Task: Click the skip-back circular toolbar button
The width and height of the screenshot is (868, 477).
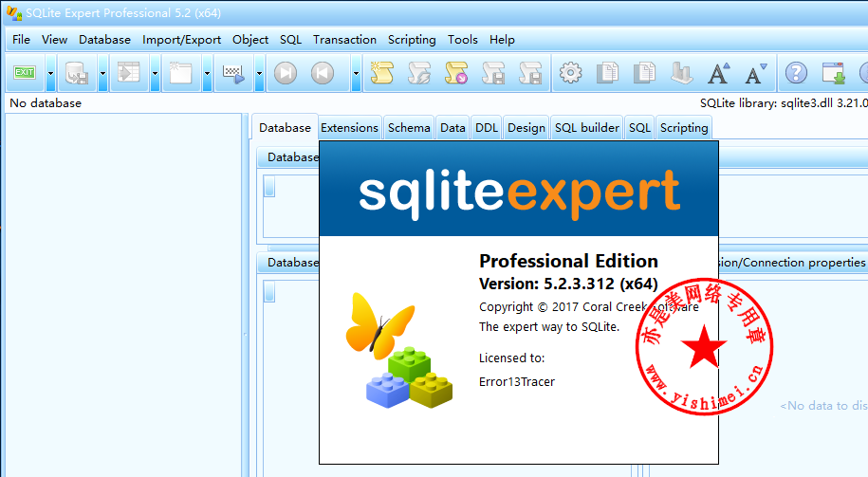Action: 323,73
